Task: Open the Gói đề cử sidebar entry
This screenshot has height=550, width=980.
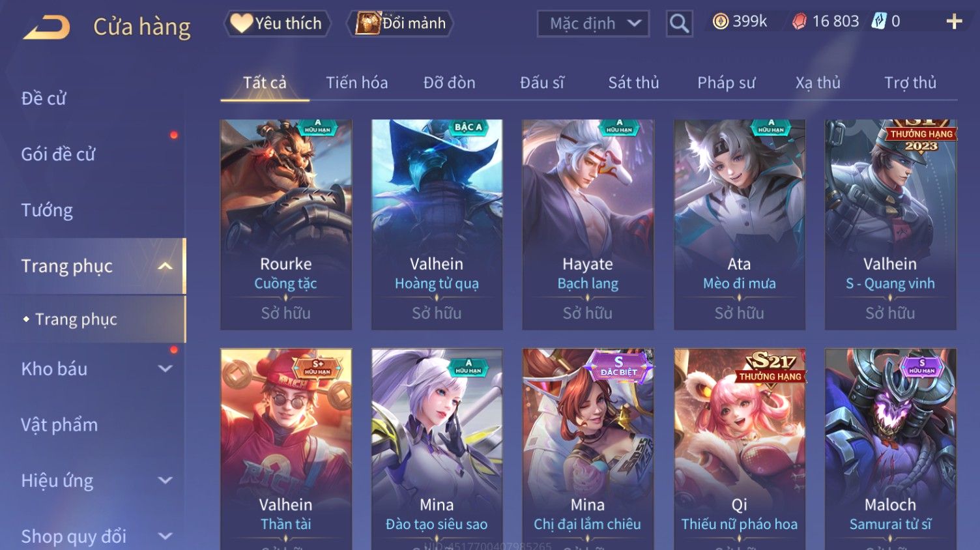Action: pos(58,154)
